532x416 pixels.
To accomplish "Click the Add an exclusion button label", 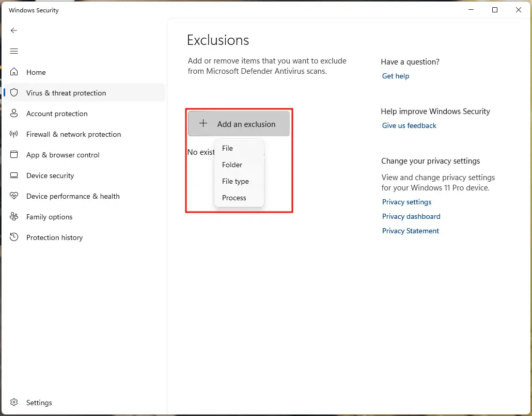I will tap(246, 124).
